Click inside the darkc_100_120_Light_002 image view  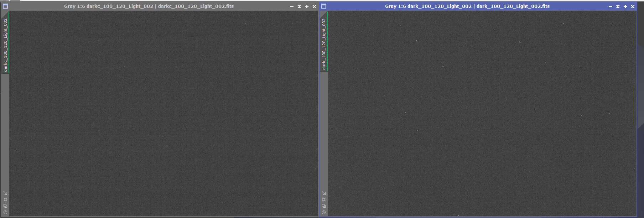pyautogui.click(x=163, y=113)
